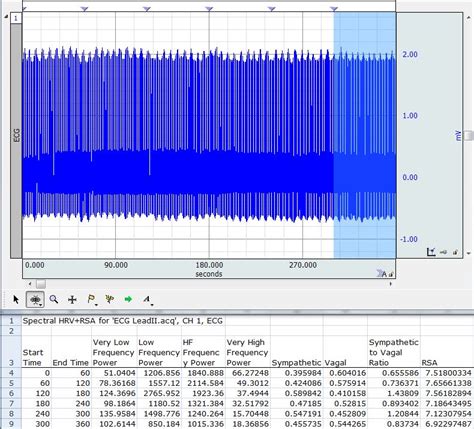Image resolution: width=474 pixels, height=429 pixels.
Task: Select the RSA column header cell
Action: (447, 352)
